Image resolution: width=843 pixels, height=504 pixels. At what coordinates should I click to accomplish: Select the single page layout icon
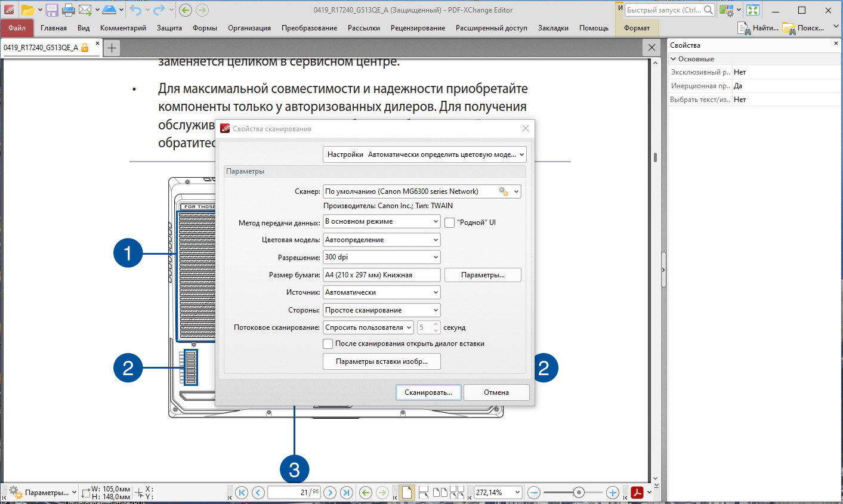click(406, 493)
